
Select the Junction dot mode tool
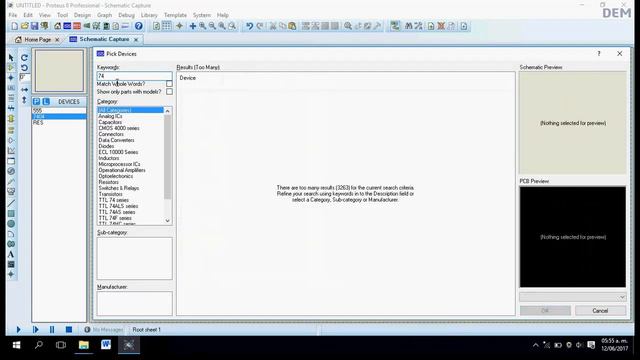tap(11, 78)
